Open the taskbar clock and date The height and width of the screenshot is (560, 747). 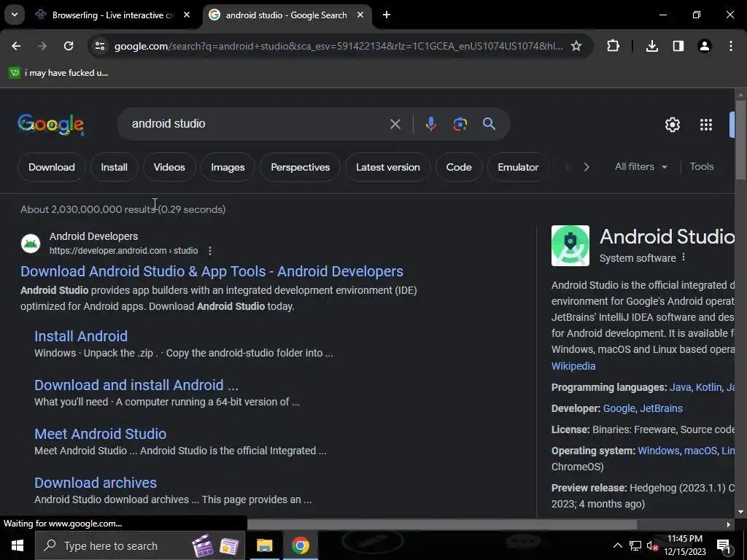(x=684, y=545)
